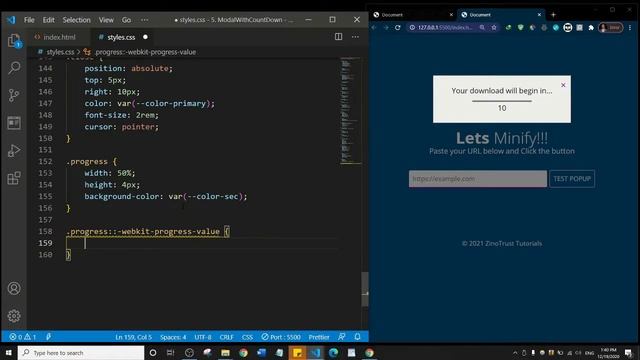
Task: Open the Explorer view in VS Code
Action: tap(14, 41)
